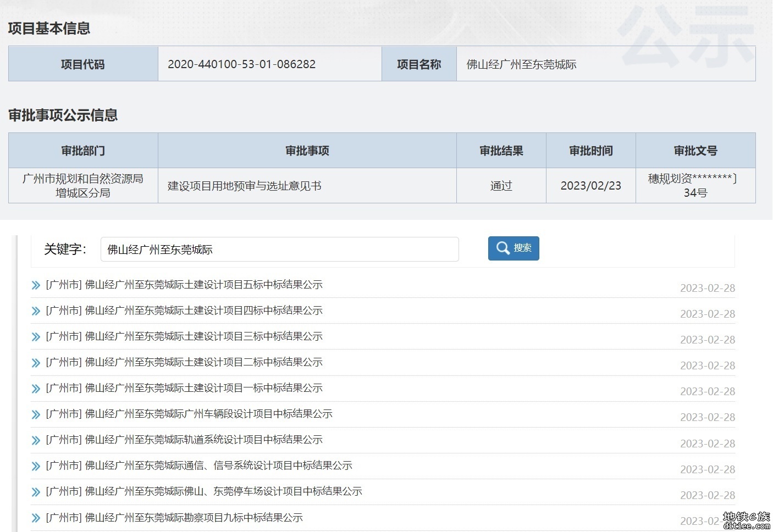Viewport: 773px width, 532px height.
Task: Click date 2023-02-28 on 广州车辆段 row
Action: (x=708, y=417)
